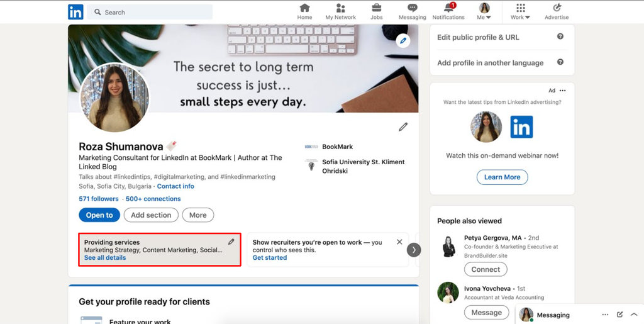
Task: Show next card with carousel arrow
Action: pyautogui.click(x=414, y=250)
